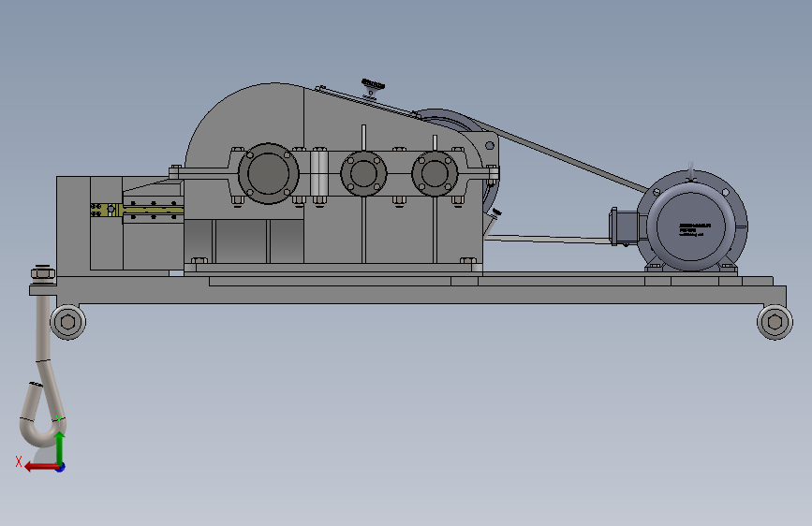Select the hex nut above the hook
The image size is (812, 526).
pyautogui.click(x=43, y=271)
